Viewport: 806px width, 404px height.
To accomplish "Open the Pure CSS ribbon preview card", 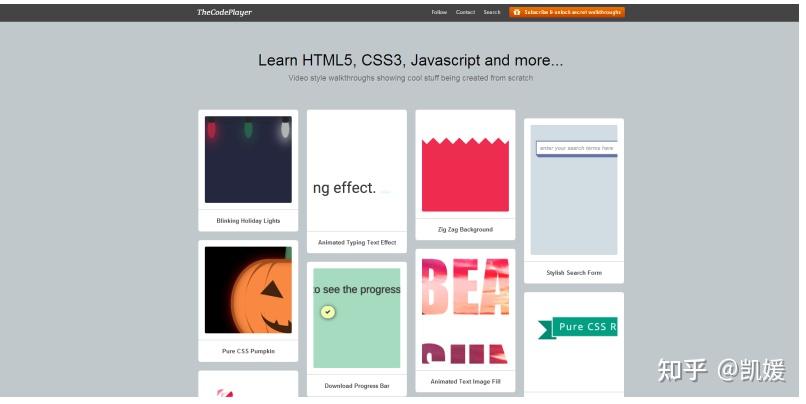I will [574, 344].
